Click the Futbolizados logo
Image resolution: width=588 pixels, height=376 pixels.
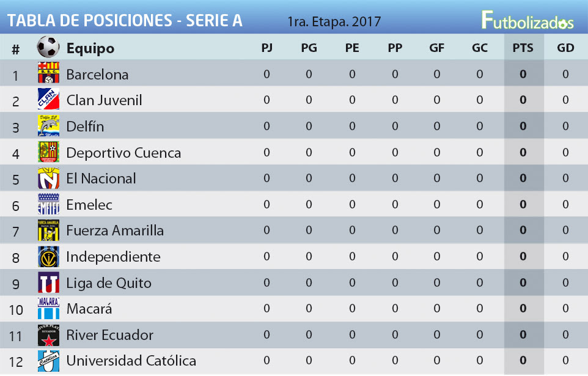point(527,20)
